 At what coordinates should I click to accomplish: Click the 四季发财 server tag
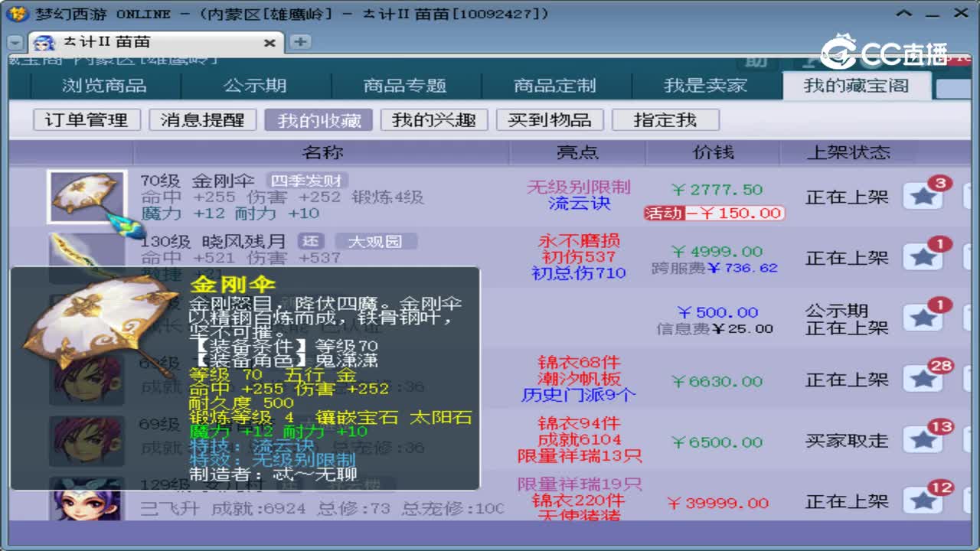tap(307, 181)
